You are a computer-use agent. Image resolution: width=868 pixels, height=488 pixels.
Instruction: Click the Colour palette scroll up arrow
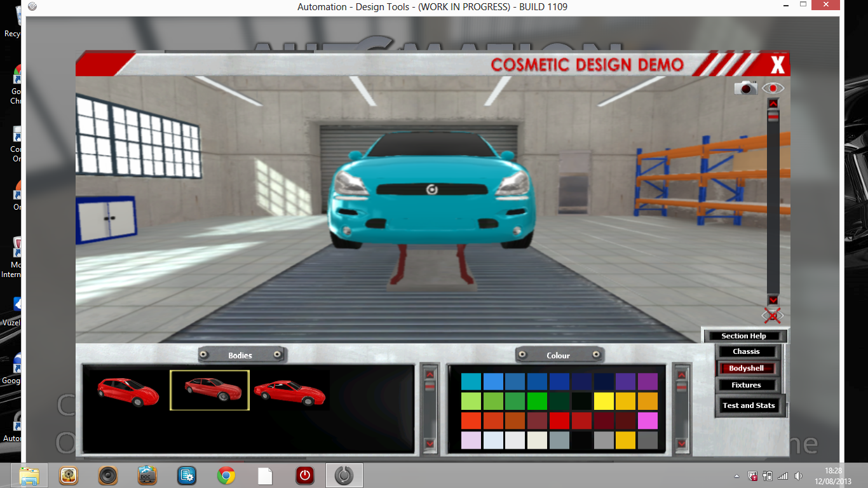pyautogui.click(x=681, y=374)
